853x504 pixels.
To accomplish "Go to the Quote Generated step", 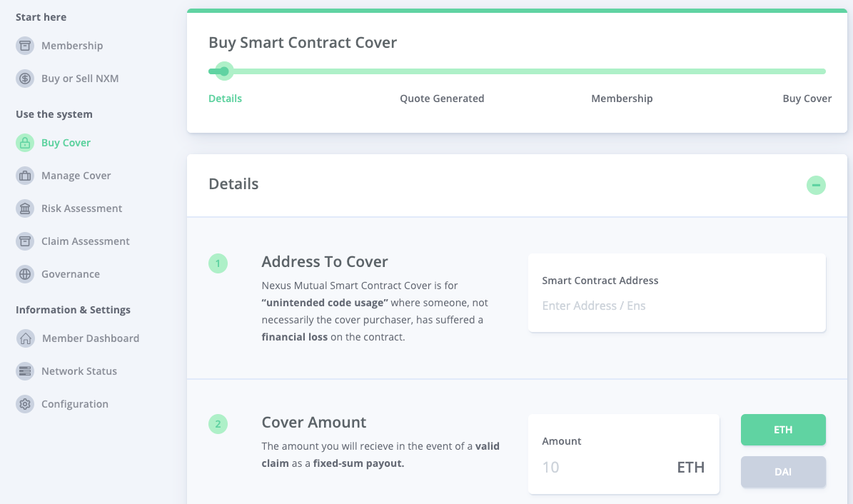I will (442, 99).
